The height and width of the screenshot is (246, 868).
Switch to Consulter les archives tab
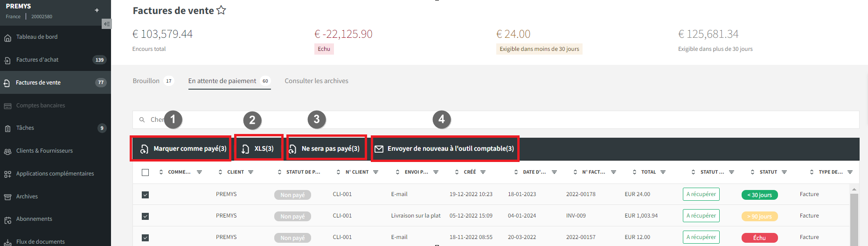[x=317, y=81]
